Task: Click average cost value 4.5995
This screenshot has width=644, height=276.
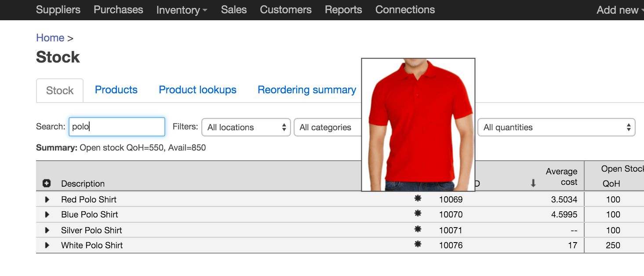Action: pyautogui.click(x=564, y=214)
